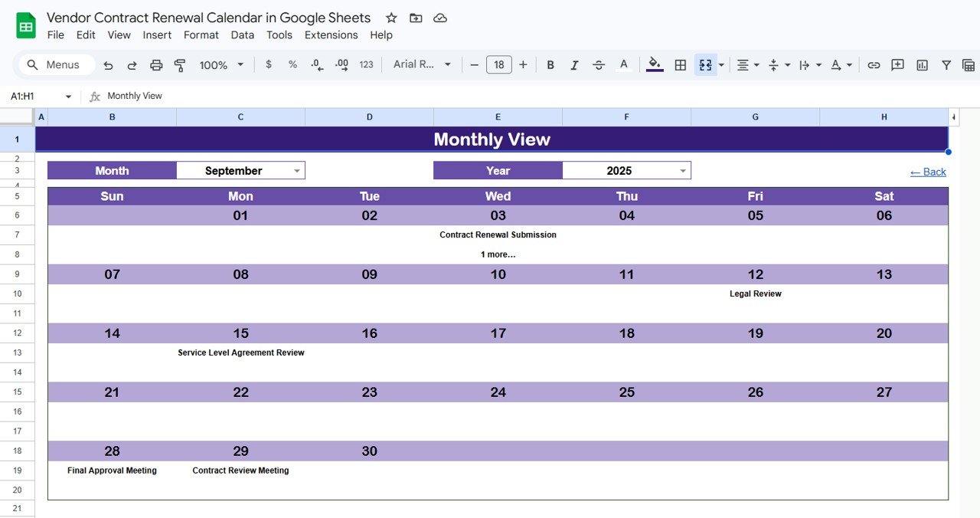Viewport: 980px width, 518px height.
Task: Toggle italic formatting
Action: coord(574,64)
